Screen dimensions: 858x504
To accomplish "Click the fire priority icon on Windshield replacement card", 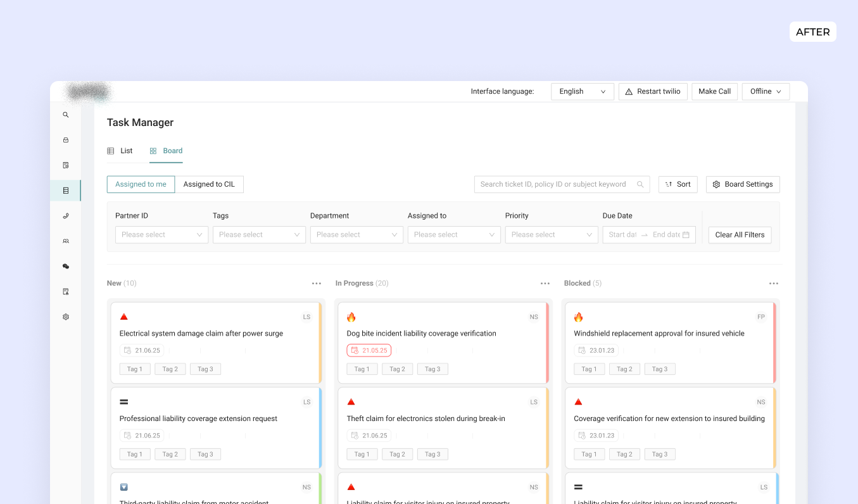I will 578,317.
